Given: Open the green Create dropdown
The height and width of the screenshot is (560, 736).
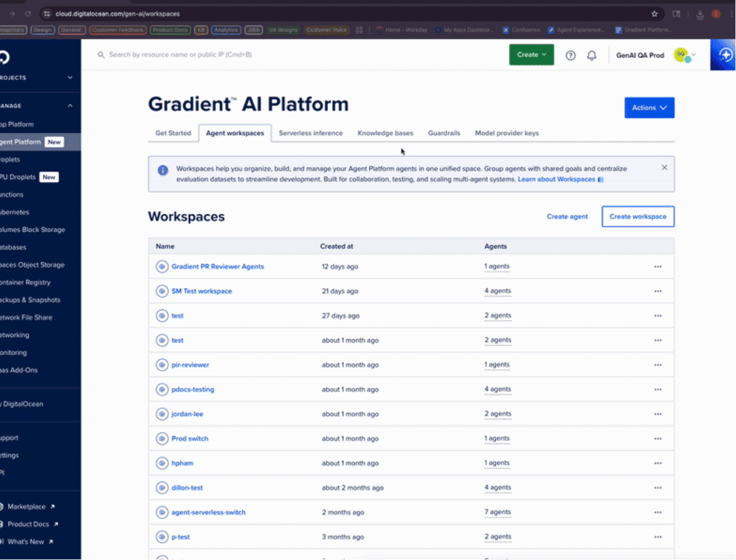Looking at the screenshot, I should pyautogui.click(x=531, y=55).
